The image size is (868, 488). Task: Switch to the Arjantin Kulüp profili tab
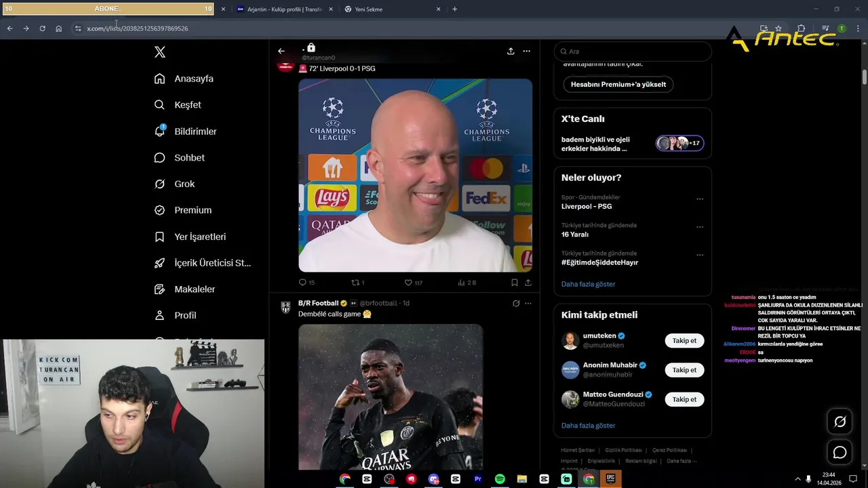tap(284, 9)
